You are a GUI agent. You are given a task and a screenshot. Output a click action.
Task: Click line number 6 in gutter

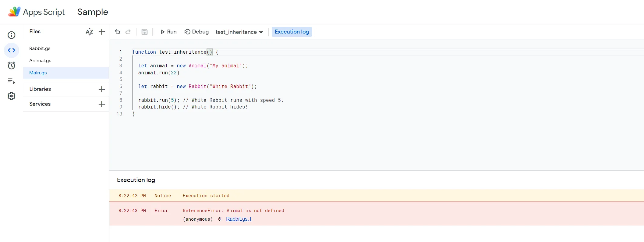point(121,87)
